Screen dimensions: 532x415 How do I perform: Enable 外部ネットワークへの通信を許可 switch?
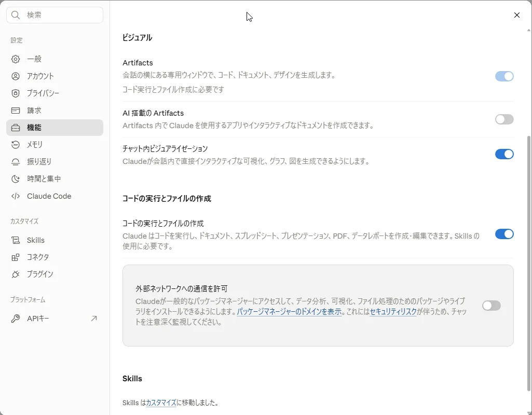[x=492, y=306]
